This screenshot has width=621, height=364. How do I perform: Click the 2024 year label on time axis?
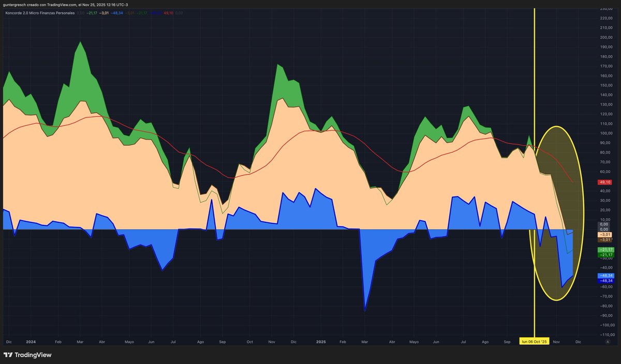pos(31,342)
